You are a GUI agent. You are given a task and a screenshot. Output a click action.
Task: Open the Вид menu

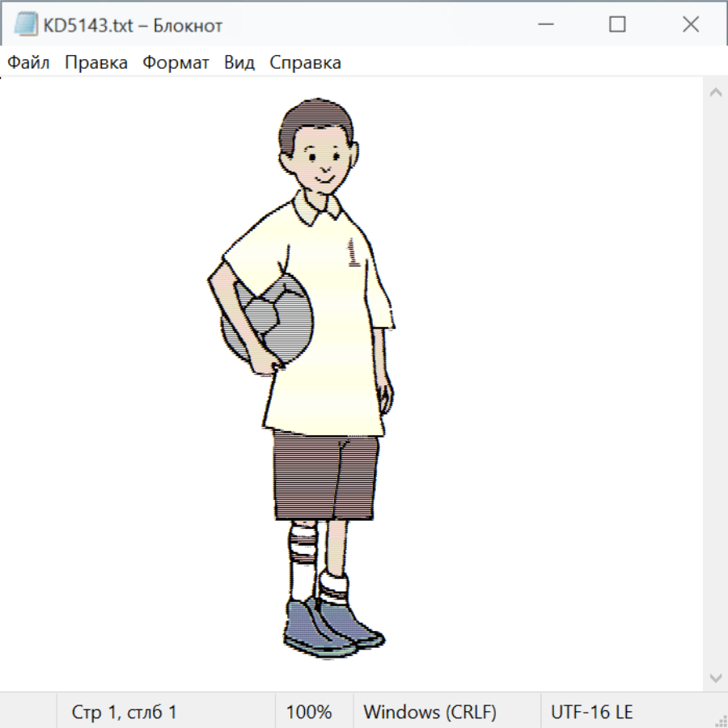[x=239, y=63]
